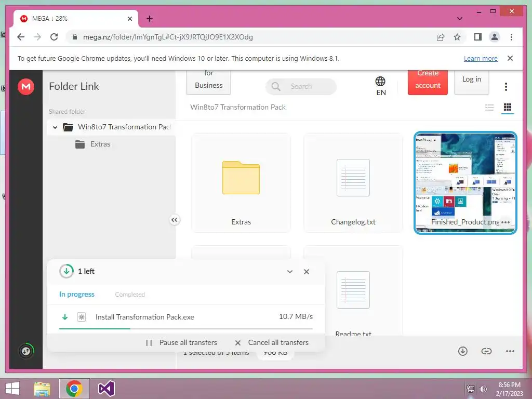Open File Explorer from the taskbar
Image resolution: width=532 pixels, height=399 pixels.
(42, 389)
